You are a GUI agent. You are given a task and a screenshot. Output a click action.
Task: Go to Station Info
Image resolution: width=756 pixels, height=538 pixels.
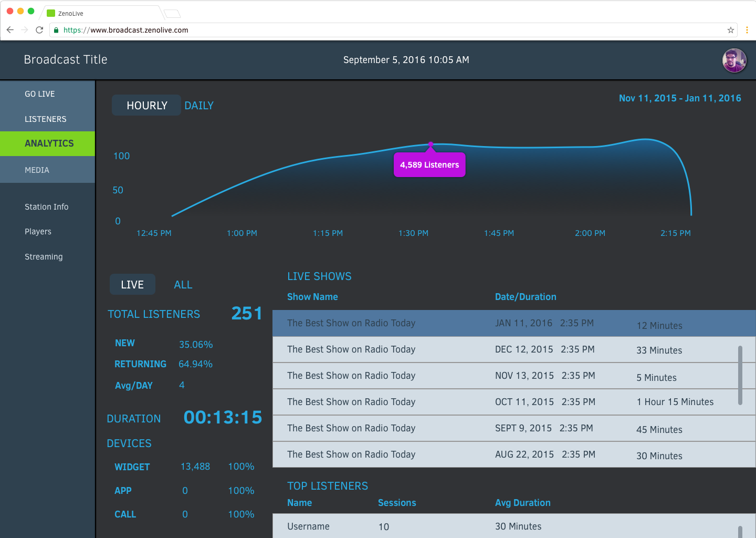pyautogui.click(x=46, y=207)
